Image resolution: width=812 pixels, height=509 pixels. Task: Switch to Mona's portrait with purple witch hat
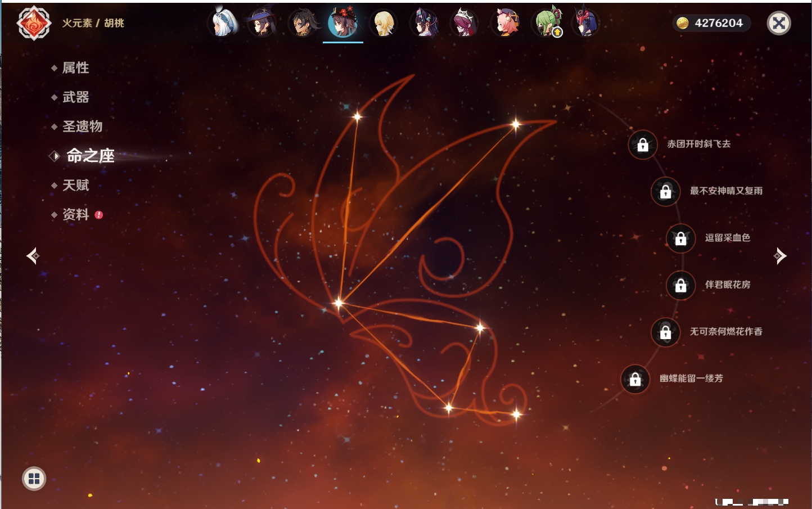click(262, 23)
